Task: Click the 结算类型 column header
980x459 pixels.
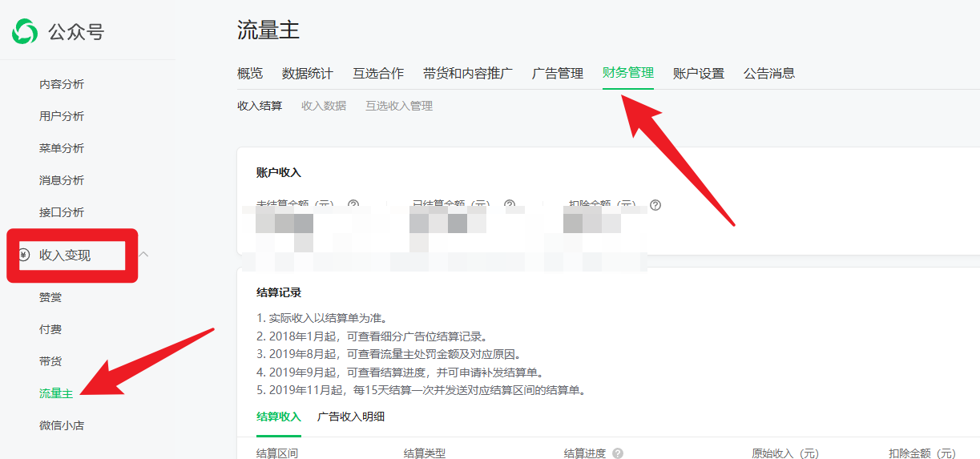Action: (425, 453)
